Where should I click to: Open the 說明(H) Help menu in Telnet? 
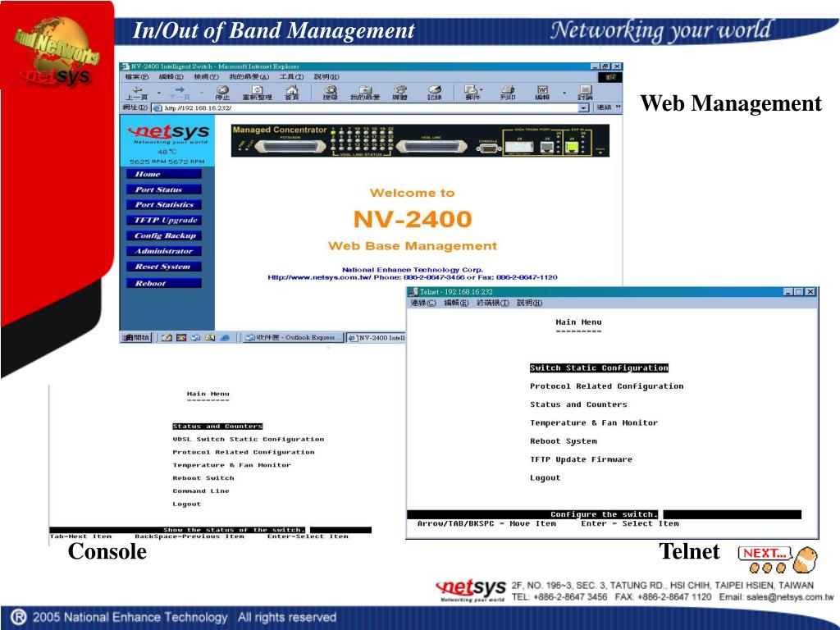coord(530,303)
